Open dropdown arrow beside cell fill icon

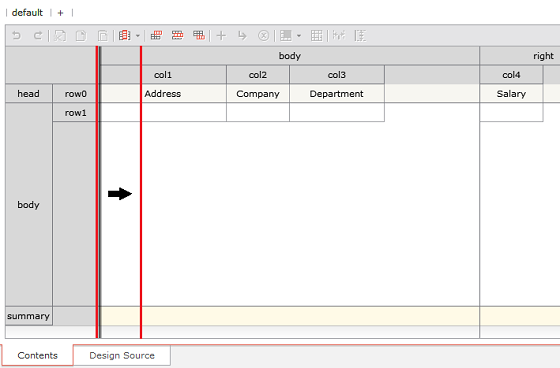tap(299, 36)
